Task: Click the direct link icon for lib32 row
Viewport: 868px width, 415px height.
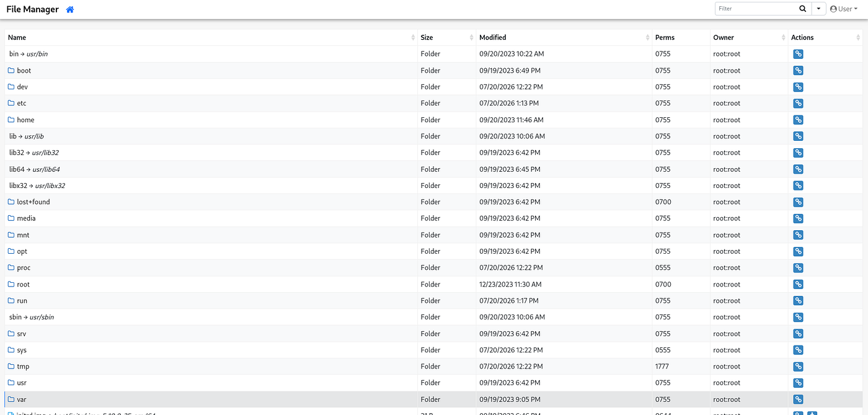Action: pyautogui.click(x=798, y=153)
